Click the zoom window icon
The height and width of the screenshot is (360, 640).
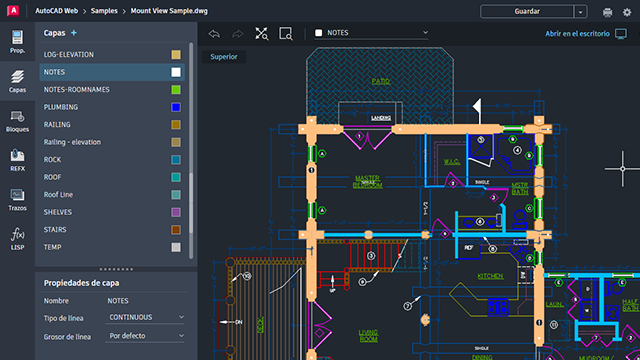point(286,33)
